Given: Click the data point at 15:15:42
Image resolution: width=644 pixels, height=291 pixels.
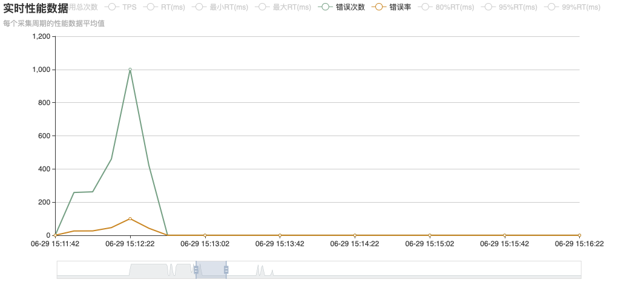Looking at the screenshot, I should 505,235.
